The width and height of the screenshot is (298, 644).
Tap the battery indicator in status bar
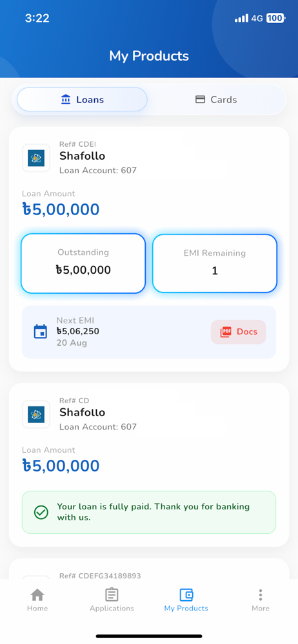[276, 18]
